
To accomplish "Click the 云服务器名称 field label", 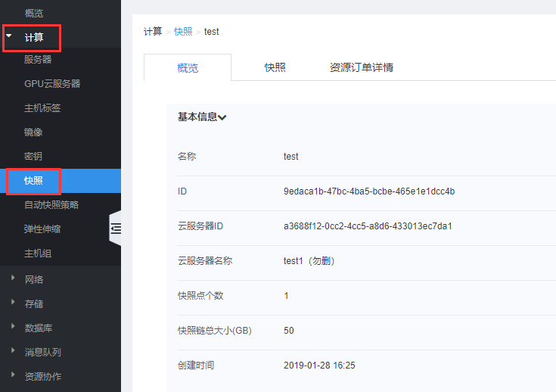I will pyautogui.click(x=205, y=261).
